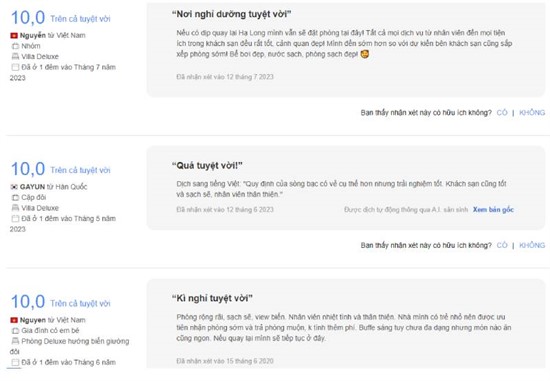Image resolution: width=550 pixels, height=381 pixels.
Task: Click the calendar icon for Tháng 7 stay
Action: pyautogui.click(x=15, y=67)
